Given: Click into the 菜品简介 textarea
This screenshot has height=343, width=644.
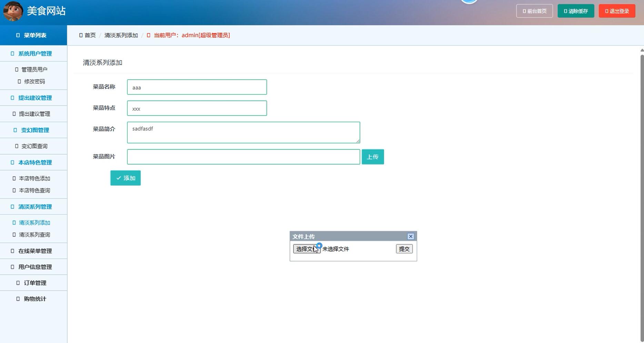Looking at the screenshot, I should (243, 133).
